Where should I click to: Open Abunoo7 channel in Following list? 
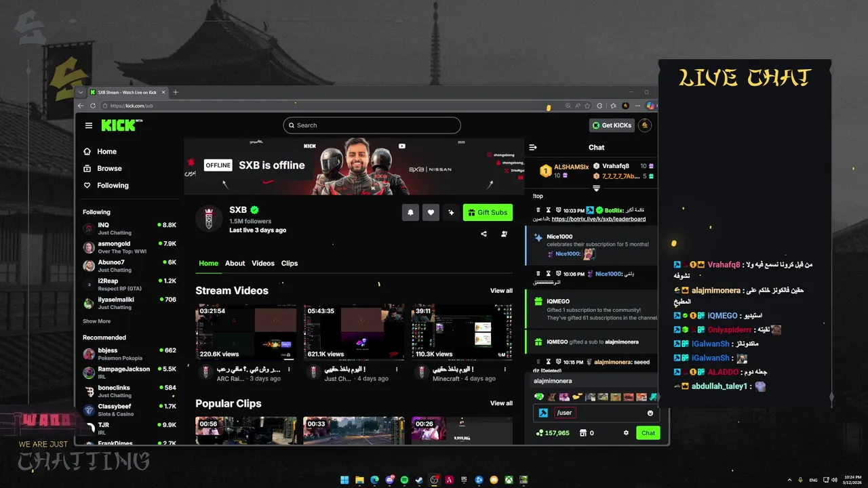pyautogui.click(x=129, y=266)
